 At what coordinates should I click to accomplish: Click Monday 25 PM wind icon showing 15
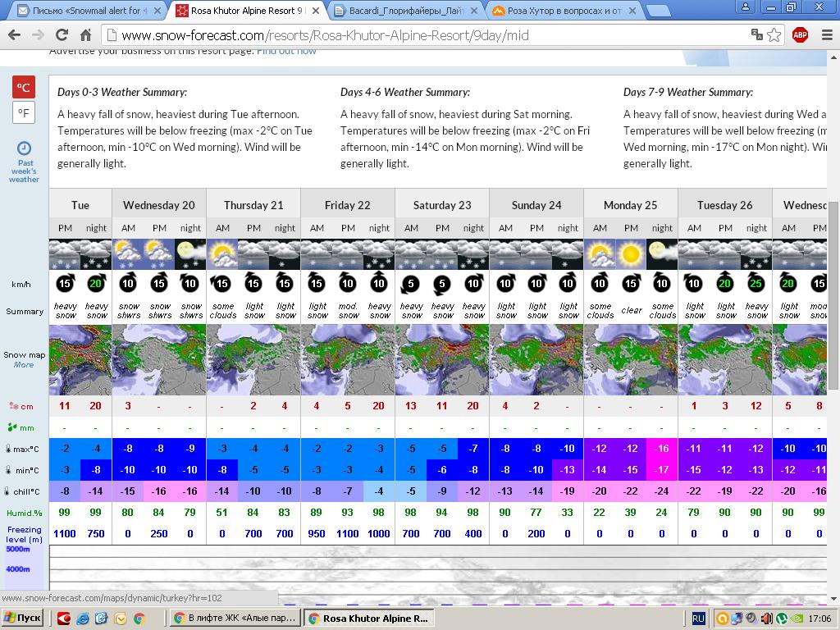pos(631,283)
